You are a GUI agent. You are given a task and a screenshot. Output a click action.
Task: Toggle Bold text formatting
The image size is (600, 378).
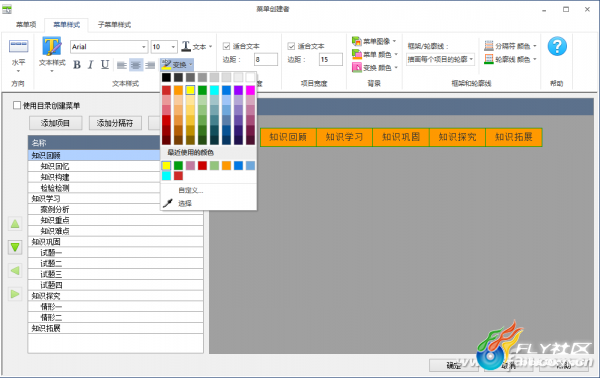77,65
